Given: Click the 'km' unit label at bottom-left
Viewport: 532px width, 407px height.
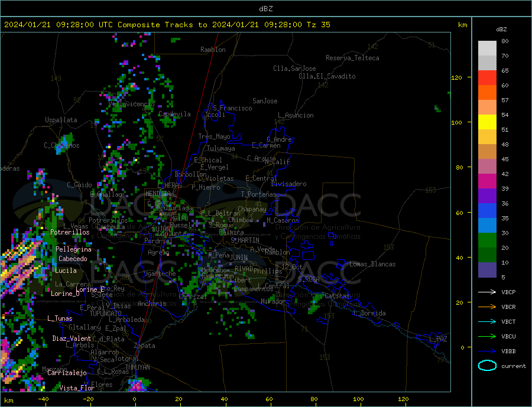Looking at the screenshot, I should pyautogui.click(x=9, y=401).
